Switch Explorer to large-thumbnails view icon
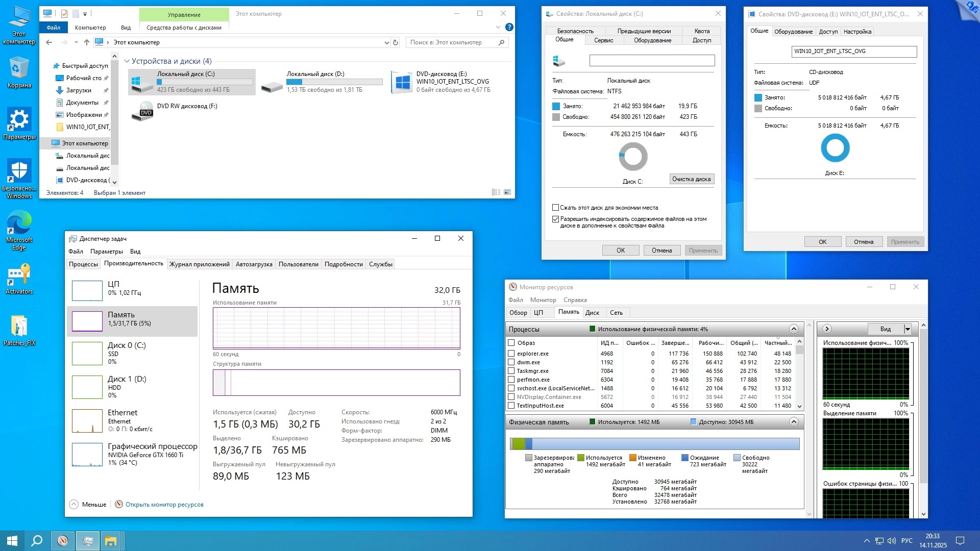 (x=507, y=192)
